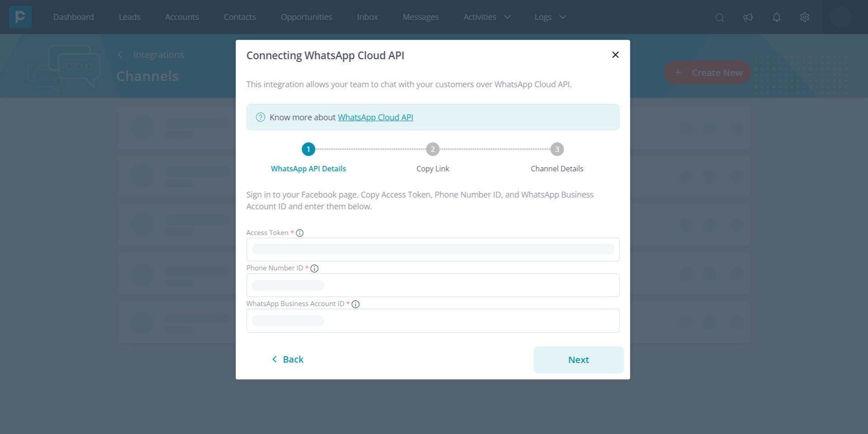Click the WhatsApp Business Account ID info icon

coord(356,304)
